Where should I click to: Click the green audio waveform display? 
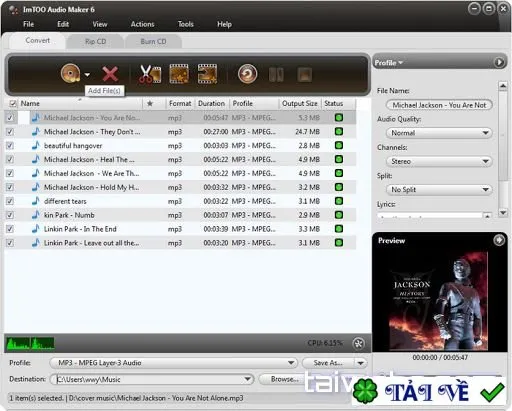click(x=30, y=343)
